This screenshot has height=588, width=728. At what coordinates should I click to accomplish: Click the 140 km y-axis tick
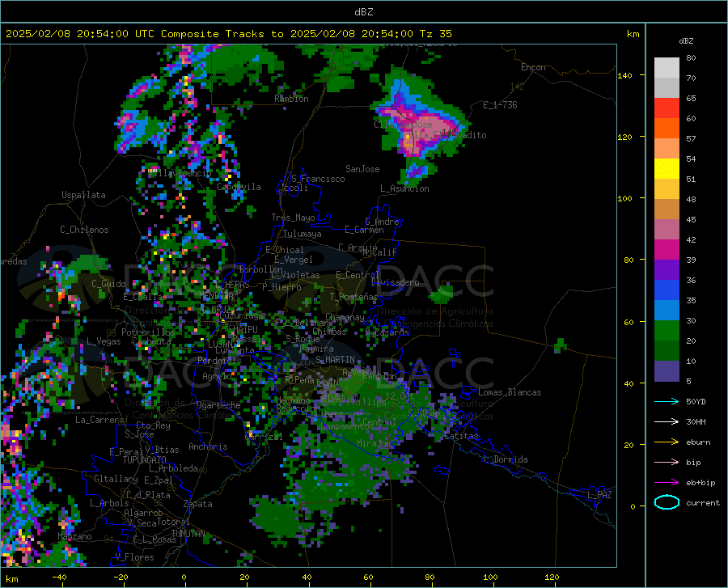point(624,76)
